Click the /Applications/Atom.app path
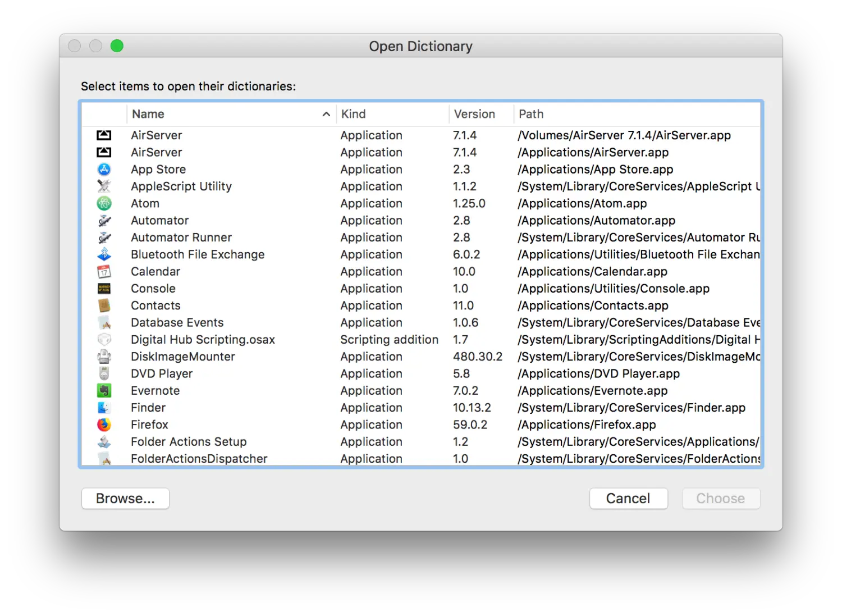842x616 pixels. pyautogui.click(x=582, y=203)
